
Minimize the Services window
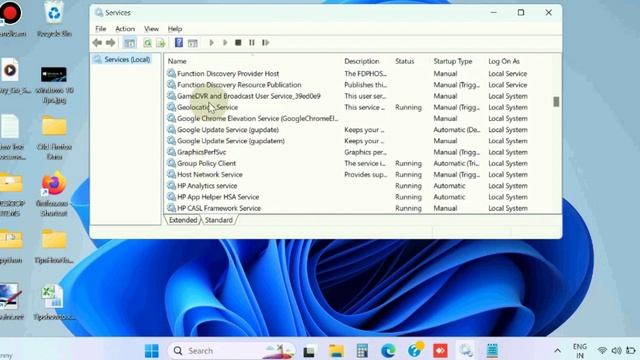coord(493,13)
